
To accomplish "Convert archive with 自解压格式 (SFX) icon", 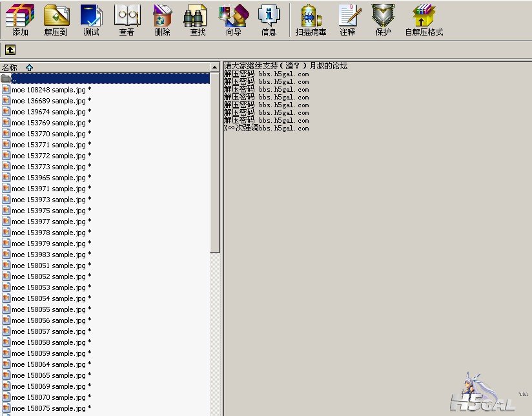I will [424, 19].
